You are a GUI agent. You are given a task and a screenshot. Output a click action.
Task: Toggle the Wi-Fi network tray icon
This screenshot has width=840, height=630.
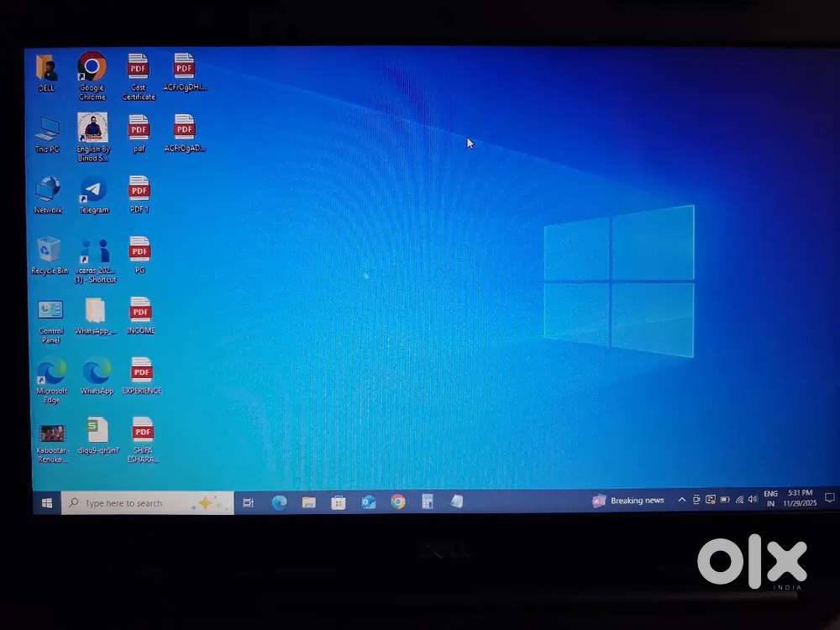(x=740, y=500)
